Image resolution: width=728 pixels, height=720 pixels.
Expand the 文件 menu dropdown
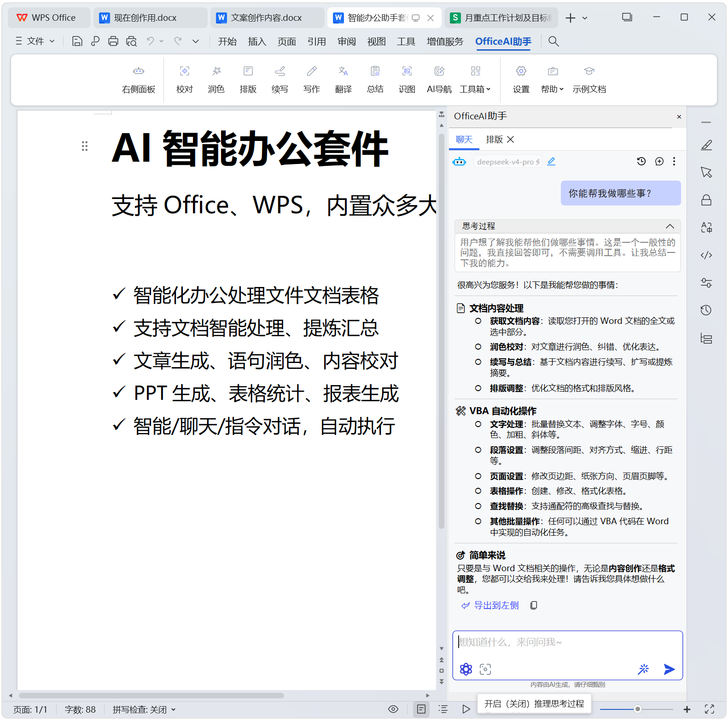(x=35, y=41)
